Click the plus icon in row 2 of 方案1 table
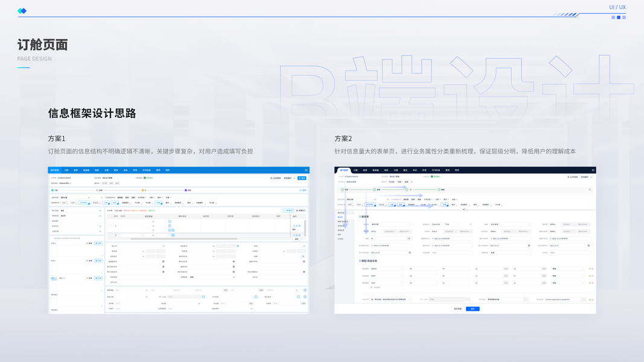Image resolution: width=644 pixels, height=362 pixels. (173, 235)
